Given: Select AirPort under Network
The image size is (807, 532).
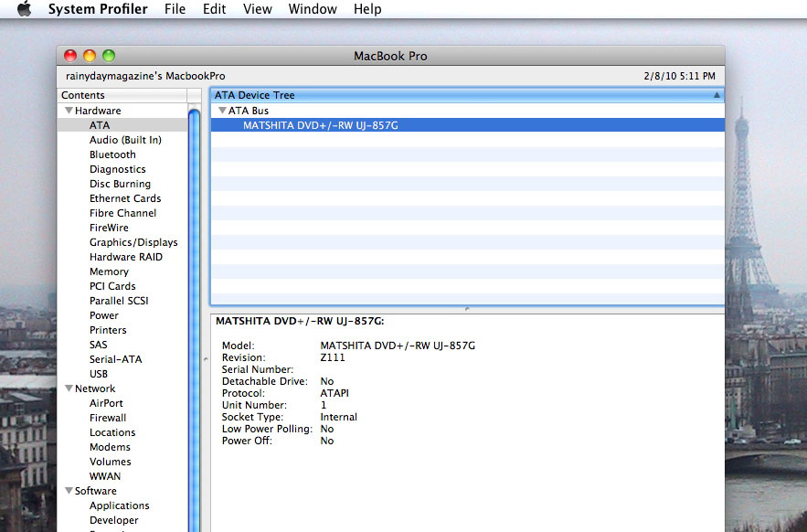Looking at the screenshot, I should tap(106, 403).
